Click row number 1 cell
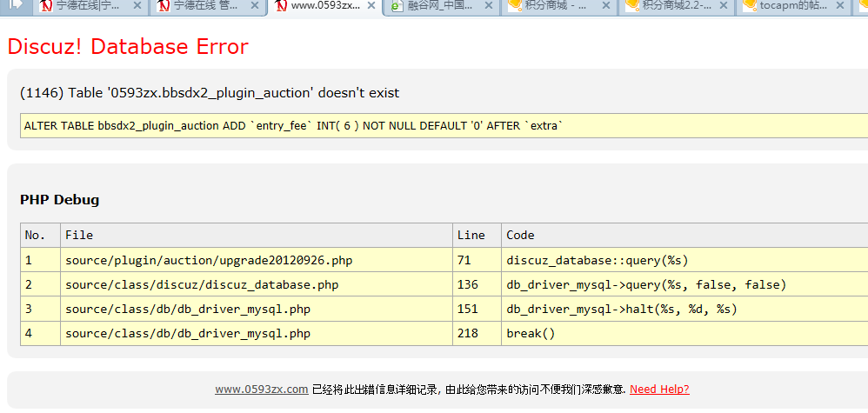Image resolution: width=868 pixels, height=413 pixels. [x=40, y=260]
